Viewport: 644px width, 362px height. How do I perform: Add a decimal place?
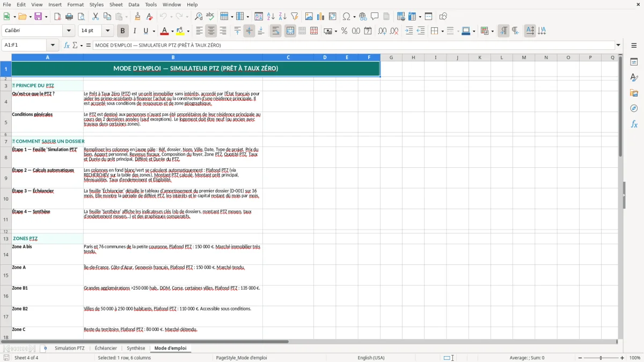[383, 31]
